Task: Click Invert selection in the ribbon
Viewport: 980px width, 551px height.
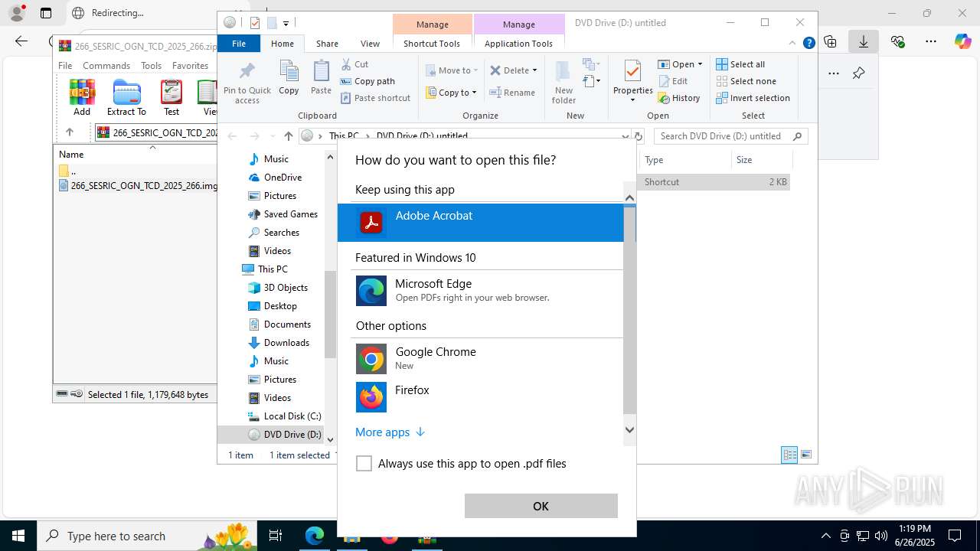Action: [x=753, y=98]
